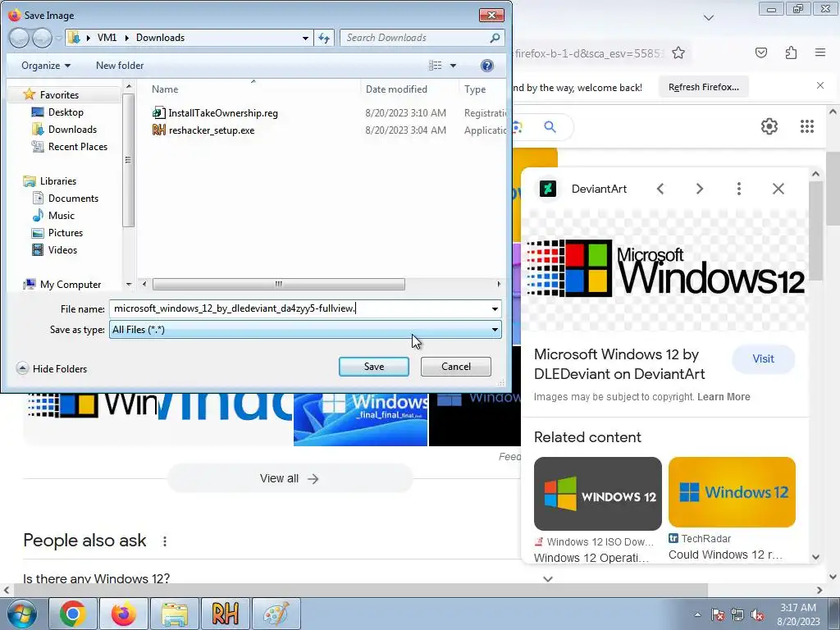The height and width of the screenshot is (630, 840).
Task: Click the Forward arrow in Save Image dialog
Action: tap(41, 38)
